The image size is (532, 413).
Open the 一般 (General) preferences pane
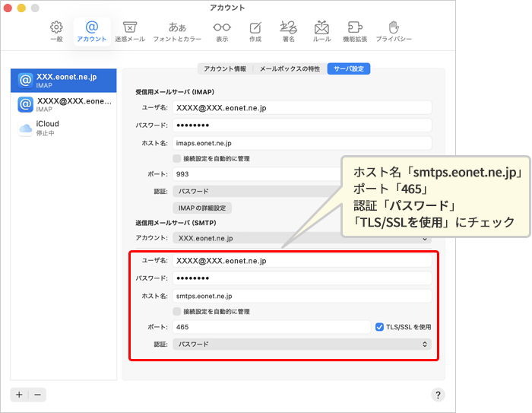click(56, 31)
